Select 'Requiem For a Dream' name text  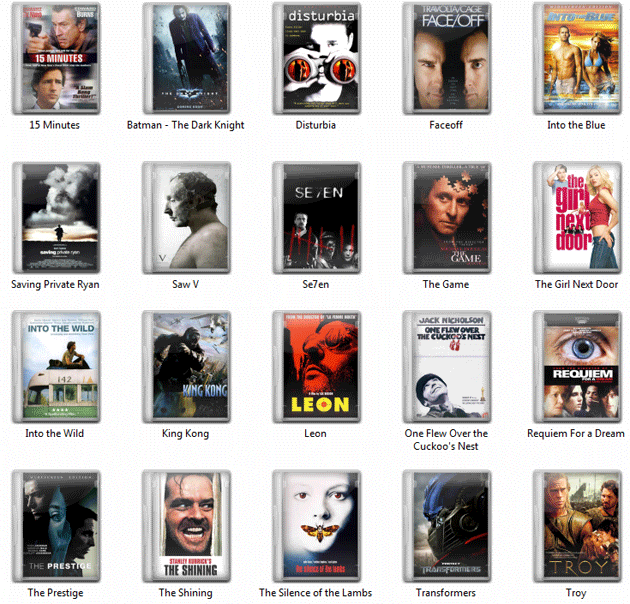pos(576,434)
